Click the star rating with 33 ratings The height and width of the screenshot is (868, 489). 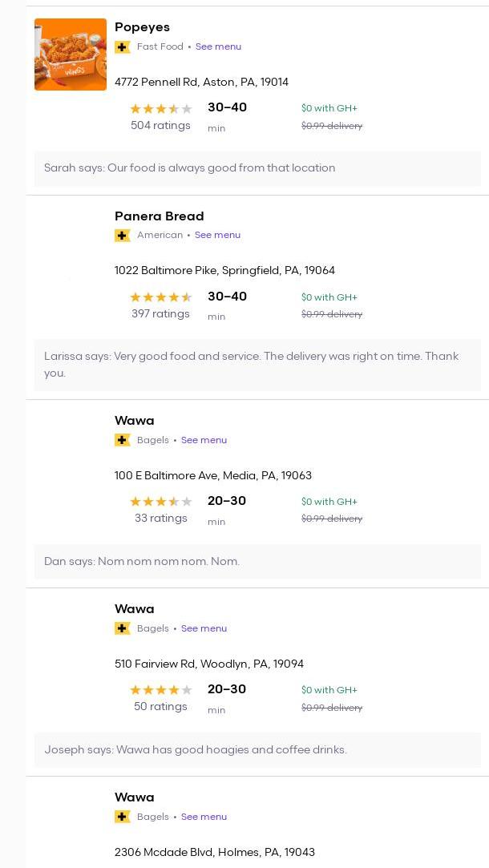click(161, 502)
